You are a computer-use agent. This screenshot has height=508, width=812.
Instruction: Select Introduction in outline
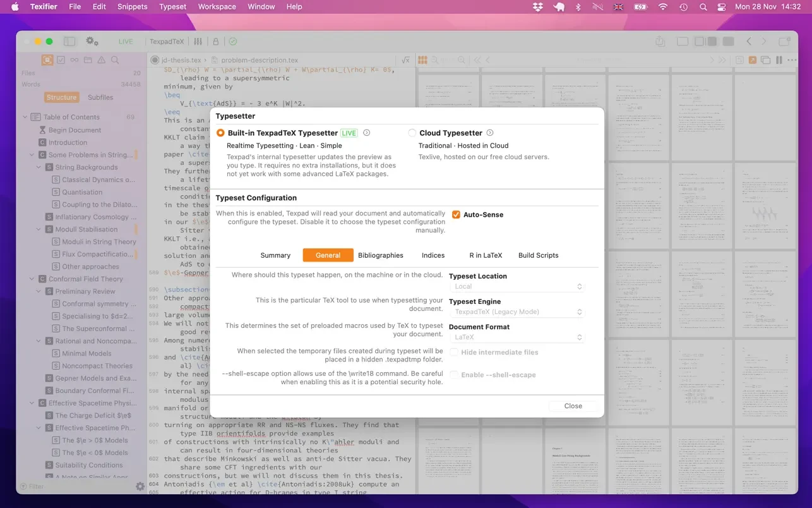[x=68, y=143]
